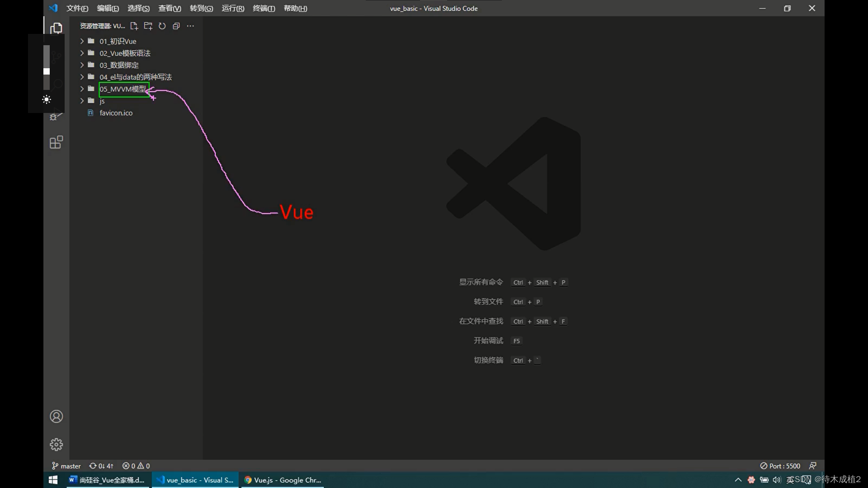868x488 pixels.
Task: Select the js folder row
Action: 136,101
